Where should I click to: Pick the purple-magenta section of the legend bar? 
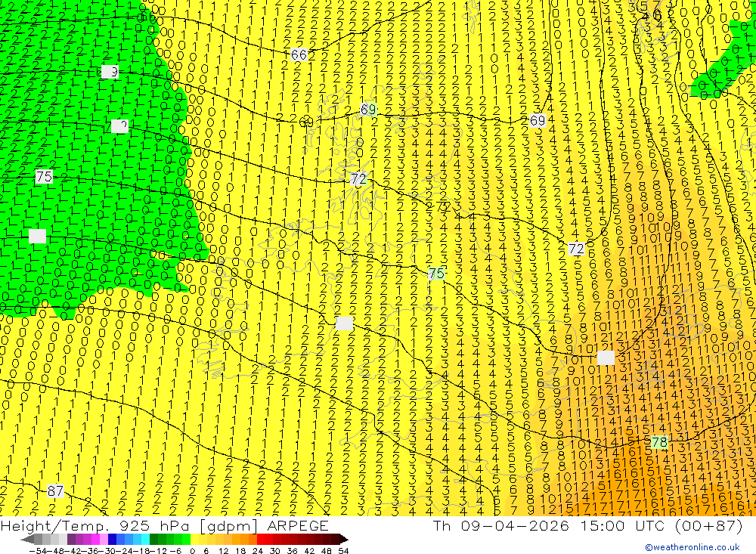click(87, 540)
